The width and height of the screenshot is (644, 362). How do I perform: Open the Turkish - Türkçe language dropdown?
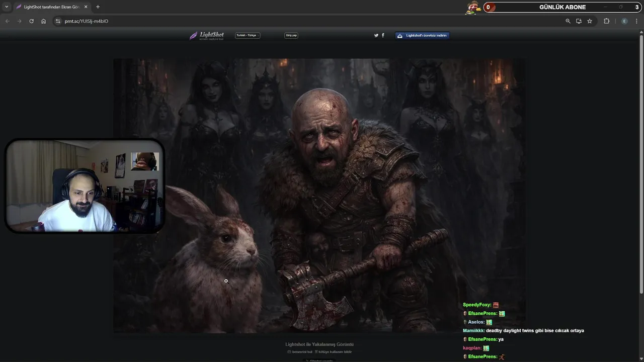(248, 35)
